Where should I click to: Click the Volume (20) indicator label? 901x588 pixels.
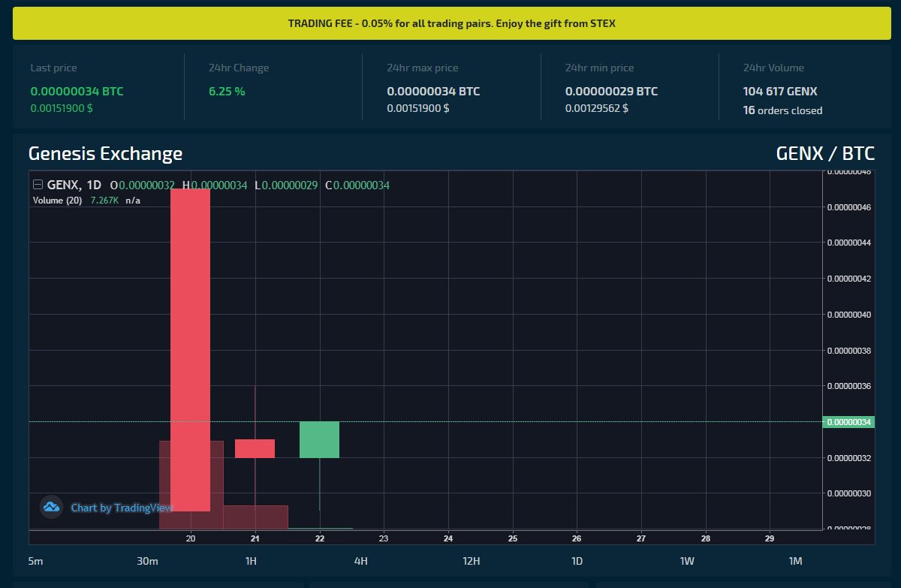coord(57,201)
